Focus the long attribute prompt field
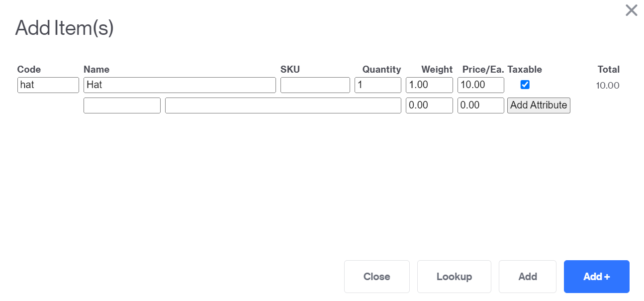This screenshot has height=301, width=644. 283,105
